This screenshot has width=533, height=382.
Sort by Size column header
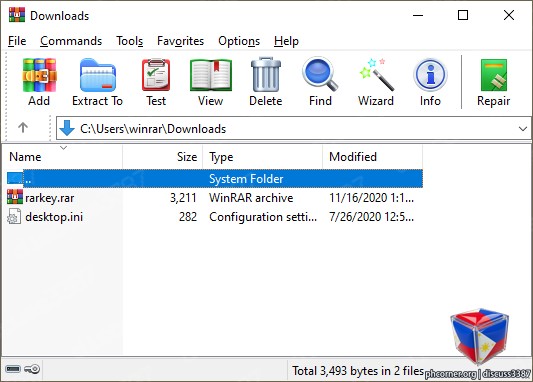[x=163, y=157]
